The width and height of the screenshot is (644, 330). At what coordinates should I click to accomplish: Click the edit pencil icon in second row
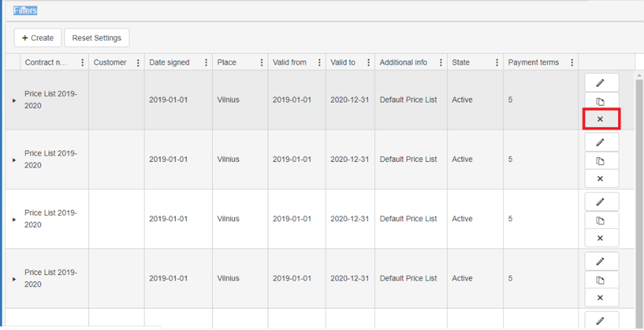(600, 142)
